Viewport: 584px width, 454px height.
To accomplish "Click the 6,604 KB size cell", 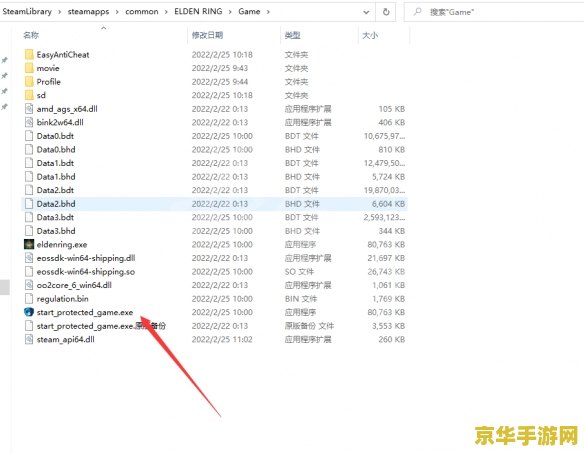I will [x=388, y=204].
